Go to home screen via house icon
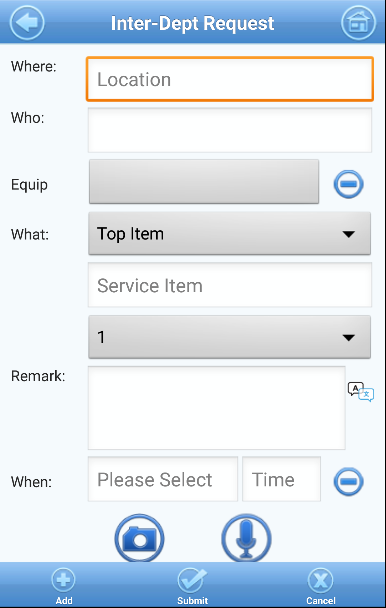The width and height of the screenshot is (386, 608). click(358, 22)
